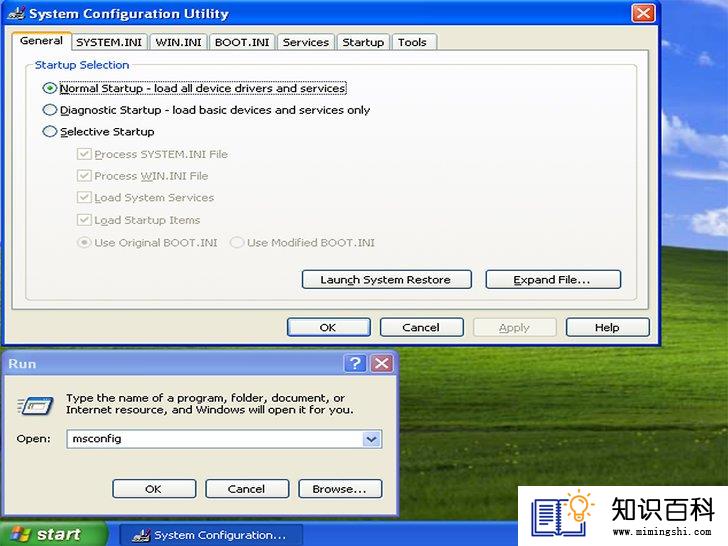Screen dimensions: 728x546
Task: Click the Run dialog program icon
Action: click(35, 405)
